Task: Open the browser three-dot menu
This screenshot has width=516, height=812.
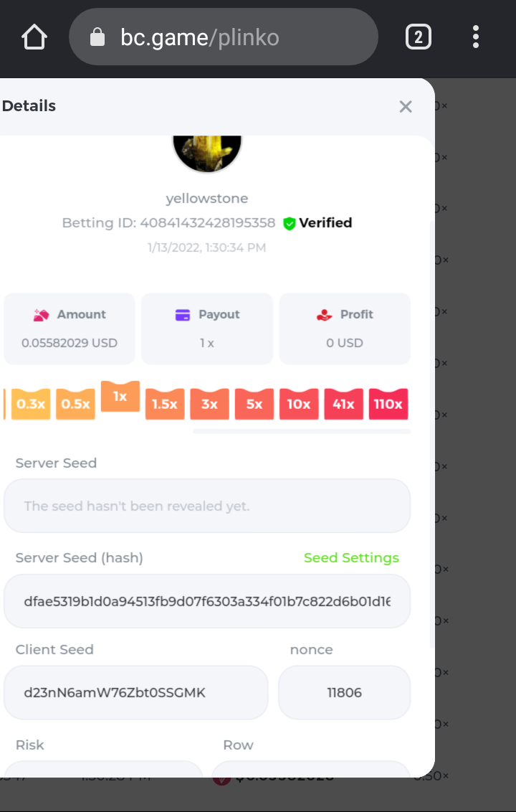Action: [x=476, y=37]
